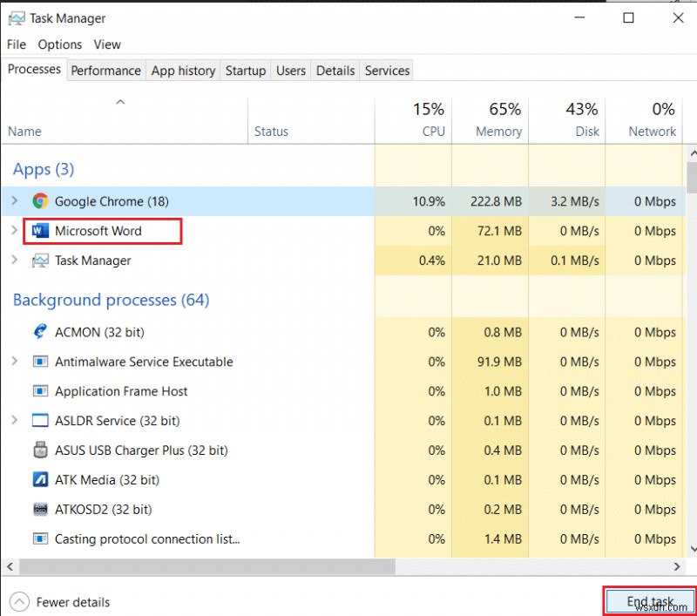Click the ASUS USB Charger Plus icon
Image resolution: width=697 pixels, height=616 pixels.
(40, 450)
